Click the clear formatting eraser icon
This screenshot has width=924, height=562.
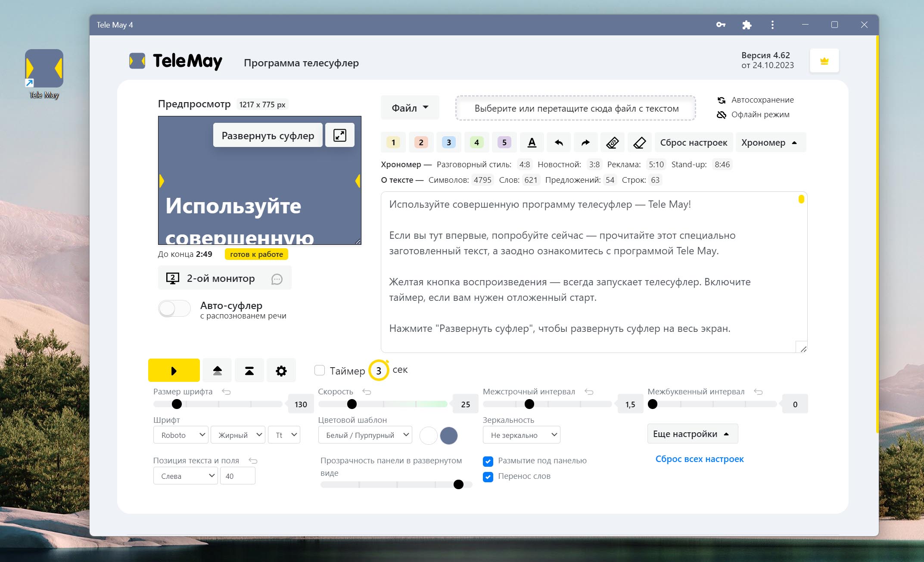coord(613,142)
